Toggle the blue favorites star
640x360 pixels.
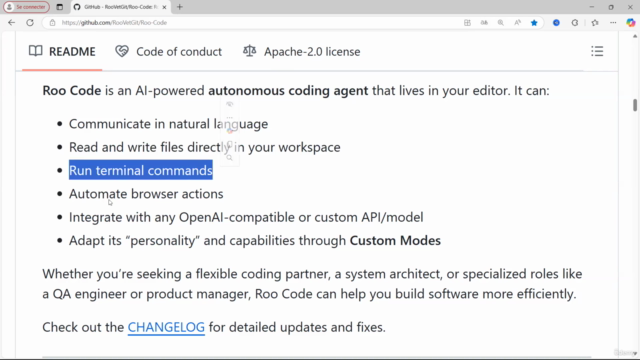[534, 23]
